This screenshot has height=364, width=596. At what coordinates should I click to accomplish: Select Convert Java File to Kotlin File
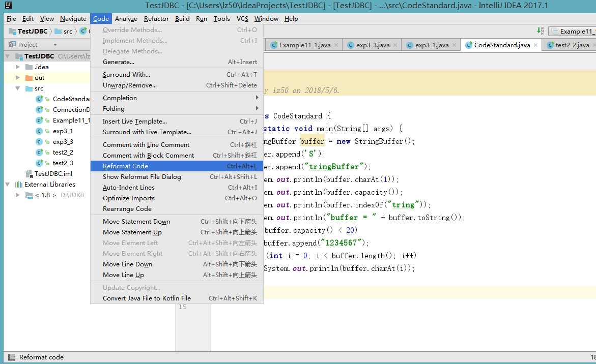177,298
